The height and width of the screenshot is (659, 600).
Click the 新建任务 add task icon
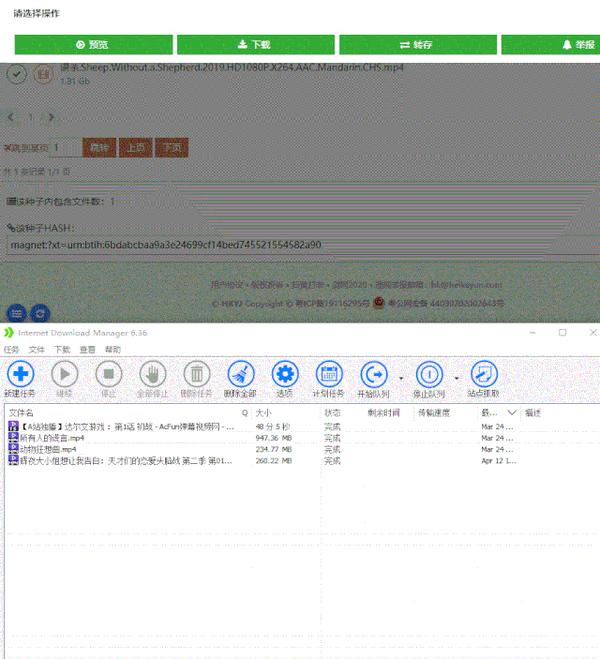pos(20,374)
